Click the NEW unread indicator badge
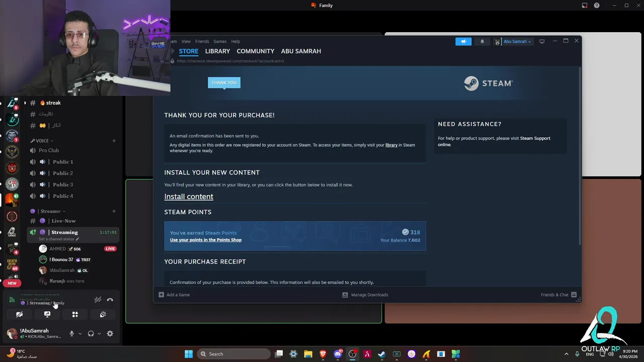Image resolution: width=644 pixels, height=362 pixels. point(12,283)
